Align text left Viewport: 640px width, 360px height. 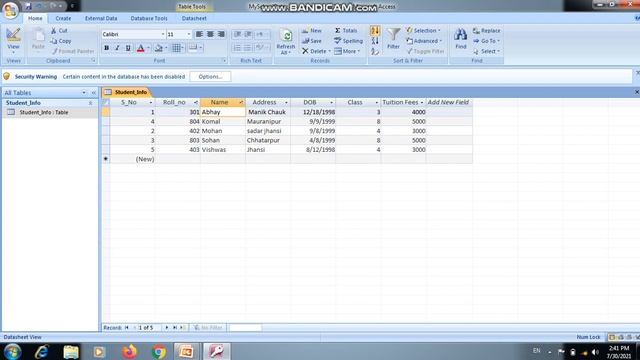(199, 34)
